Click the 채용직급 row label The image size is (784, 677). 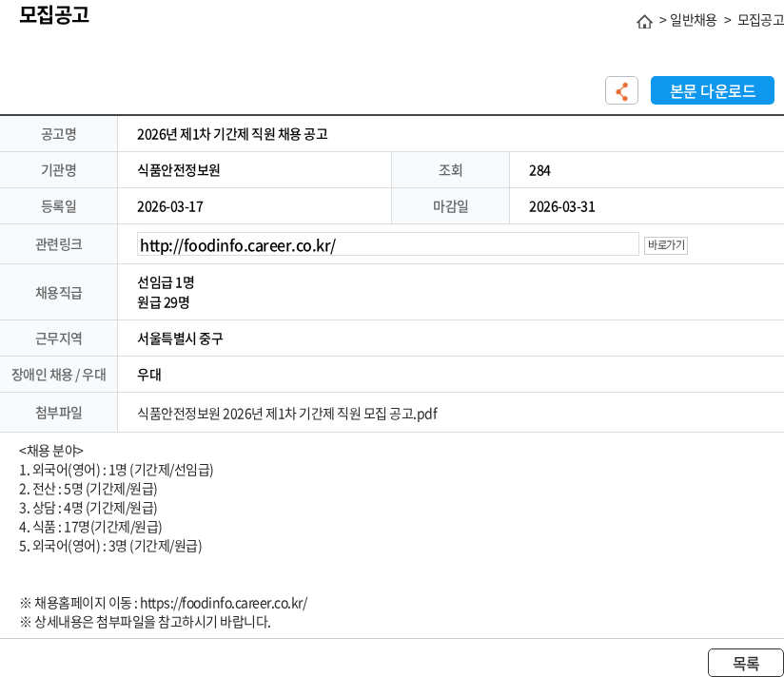(x=58, y=293)
